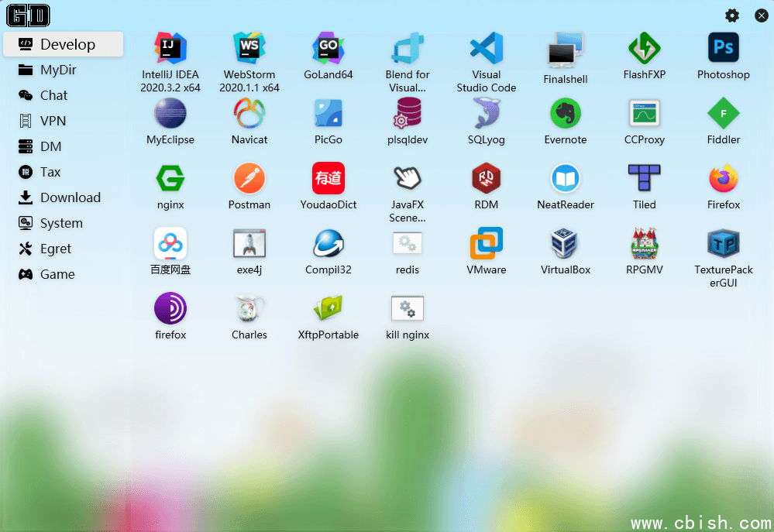Select VPN category
Screen dimensions: 774x532
click(64, 121)
